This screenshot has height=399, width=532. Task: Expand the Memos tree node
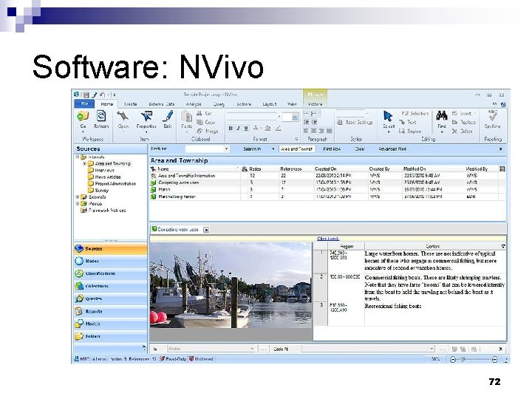click(78, 204)
